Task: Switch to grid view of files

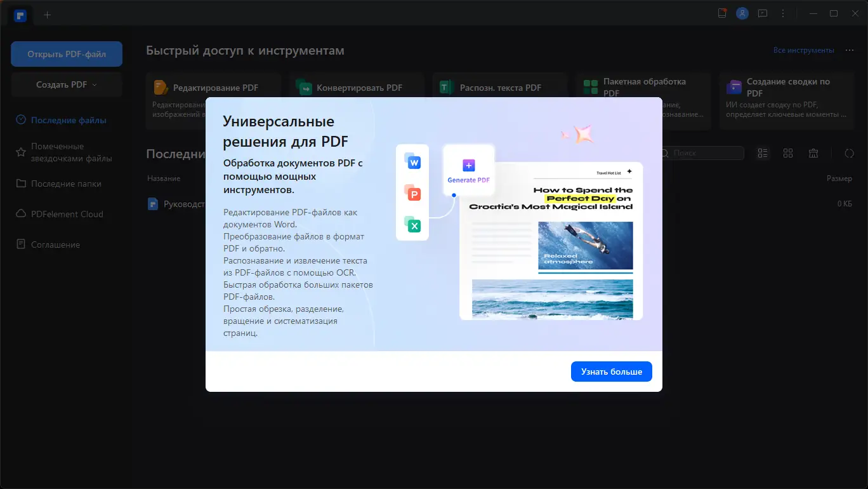Action: click(787, 153)
